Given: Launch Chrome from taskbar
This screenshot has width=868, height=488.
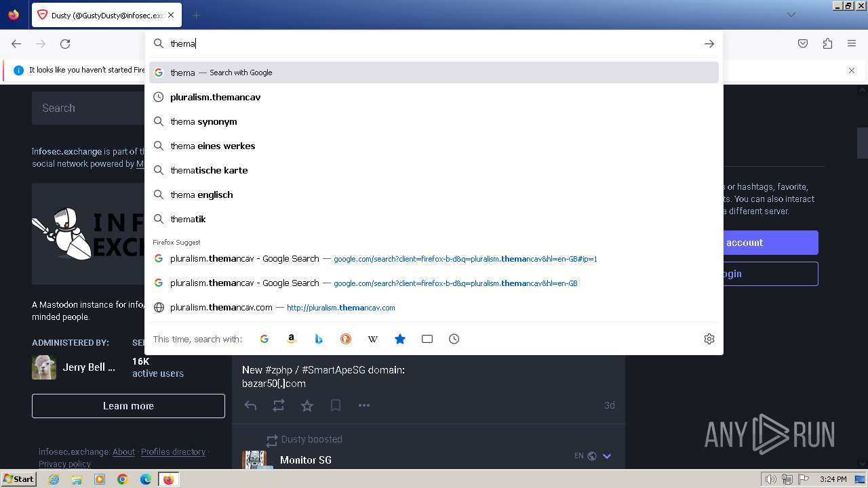Looking at the screenshot, I should click(x=123, y=479).
